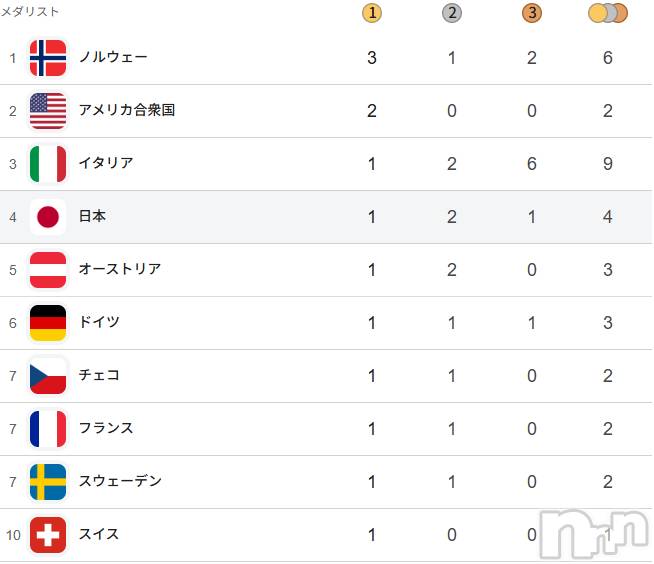This screenshot has width=654, height=564.
Task: Click the Czech Republic flag icon
Action: [x=48, y=376]
